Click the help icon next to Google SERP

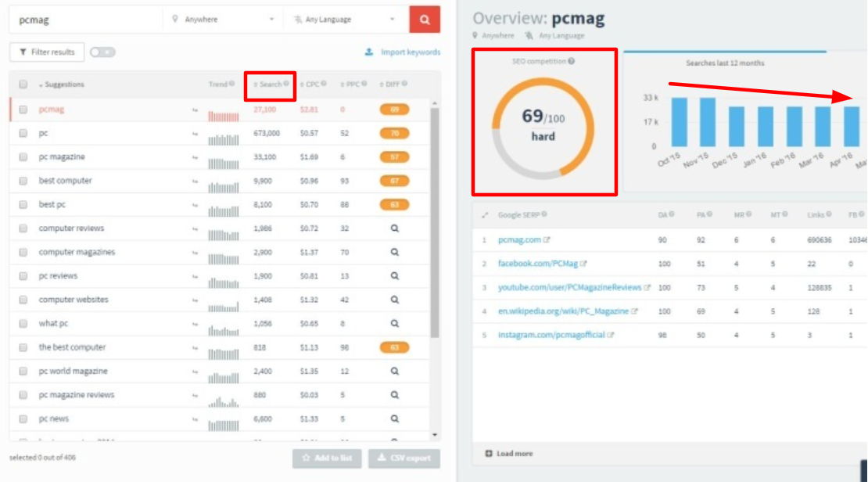coord(545,214)
